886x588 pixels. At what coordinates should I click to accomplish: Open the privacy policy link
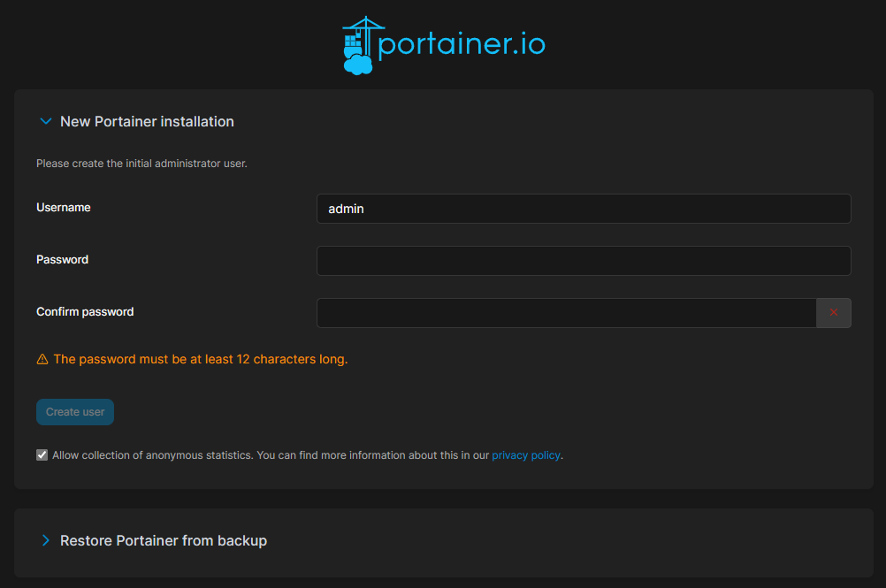click(x=525, y=455)
